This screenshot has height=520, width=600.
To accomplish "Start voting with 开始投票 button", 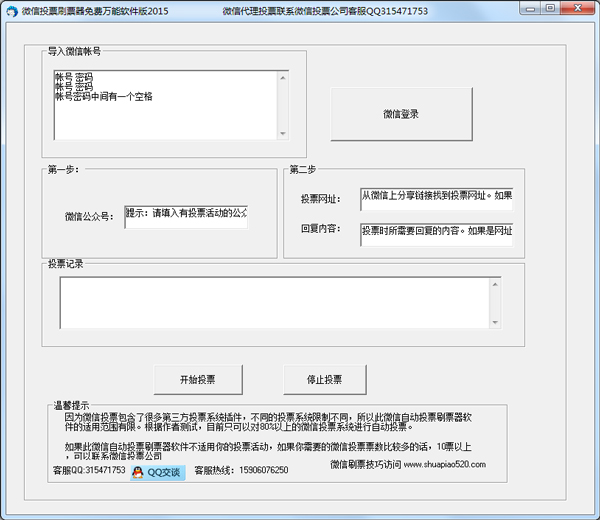I will pyautogui.click(x=198, y=380).
